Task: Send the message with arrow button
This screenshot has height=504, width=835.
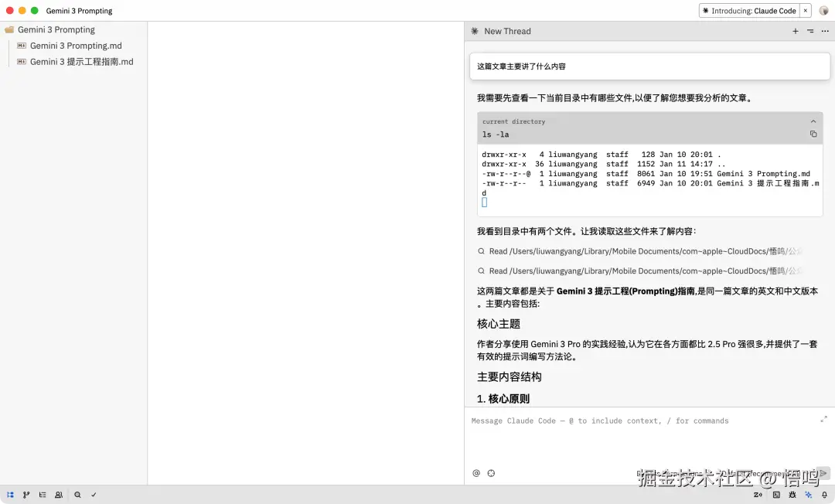Action: (x=823, y=472)
